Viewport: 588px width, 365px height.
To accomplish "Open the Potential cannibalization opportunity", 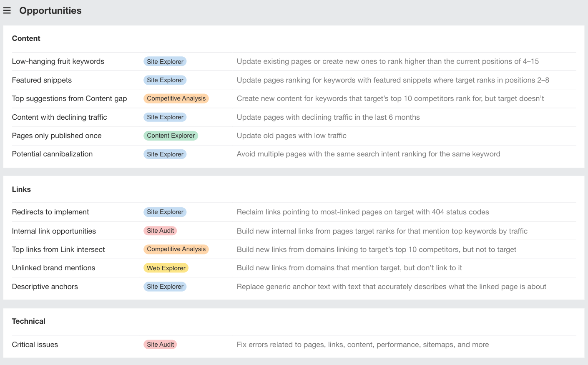I will coord(52,154).
